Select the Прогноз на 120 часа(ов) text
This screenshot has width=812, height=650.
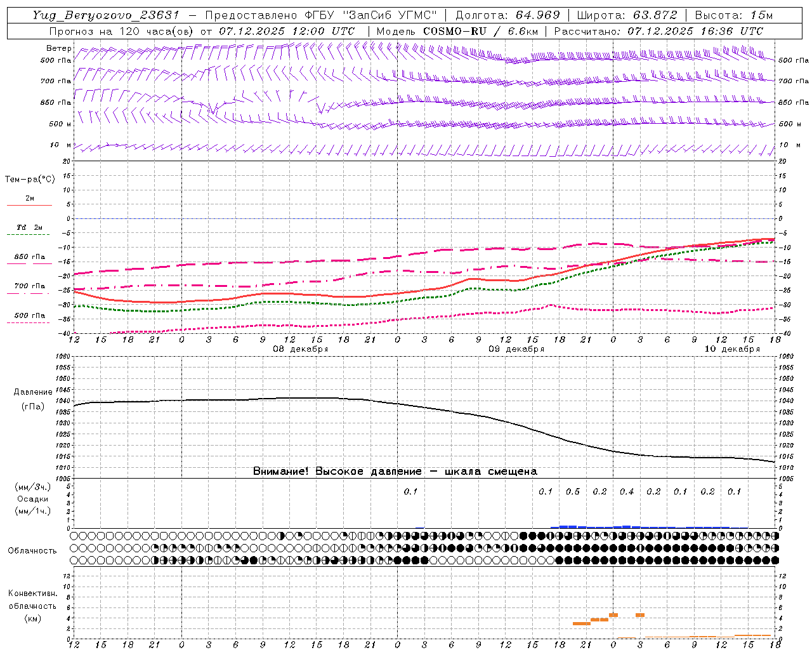(122, 30)
